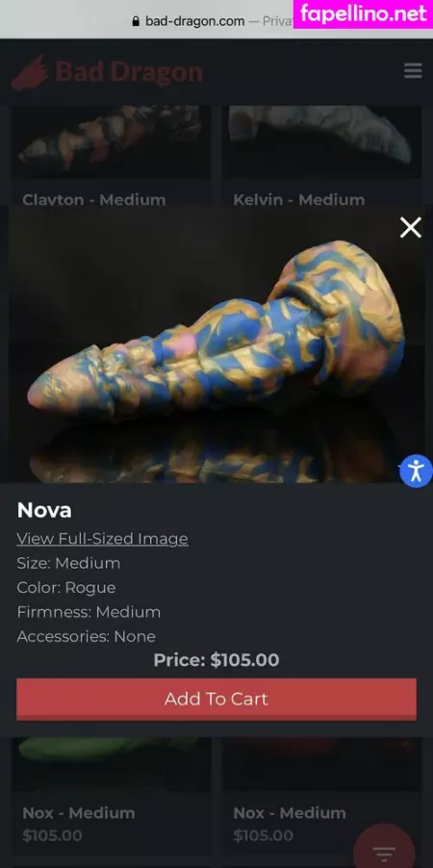
Task: Click the Bad Dragon logo
Action: (107, 72)
